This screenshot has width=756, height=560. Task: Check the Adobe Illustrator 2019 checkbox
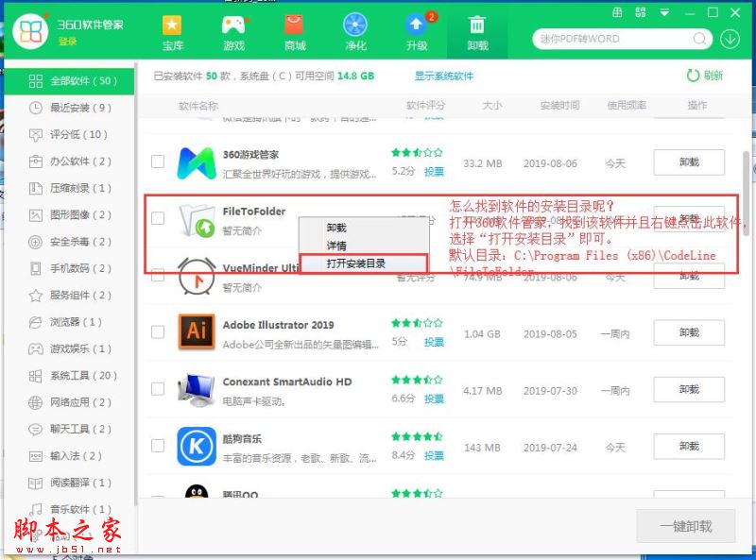pyautogui.click(x=158, y=332)
